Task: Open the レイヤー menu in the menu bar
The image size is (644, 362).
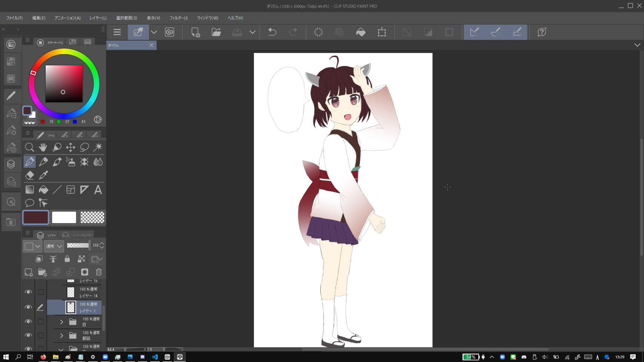Action: [98, 18]
